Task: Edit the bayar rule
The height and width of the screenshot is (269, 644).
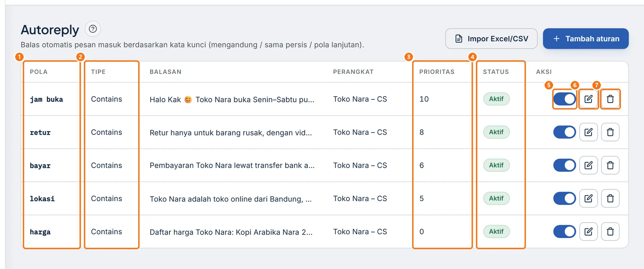Action: pos(589,165)
